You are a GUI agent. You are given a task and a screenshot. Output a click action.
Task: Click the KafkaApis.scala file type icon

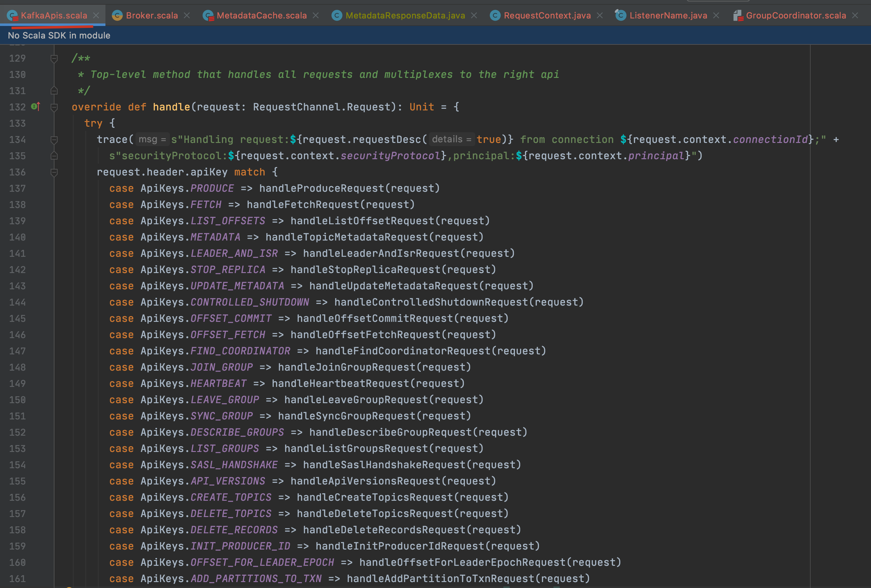point(13,15)
